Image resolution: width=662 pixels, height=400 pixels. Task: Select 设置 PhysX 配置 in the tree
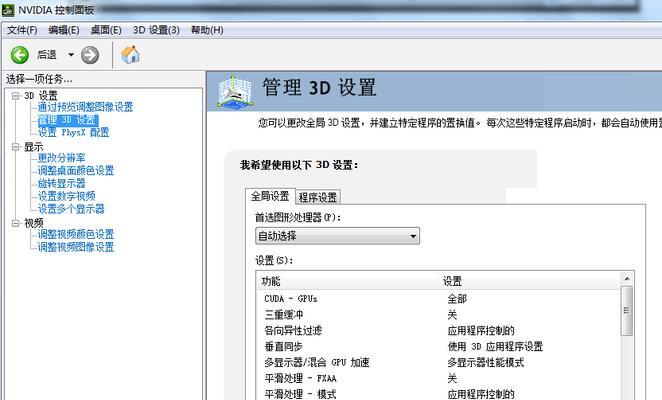tap(73, 133)
